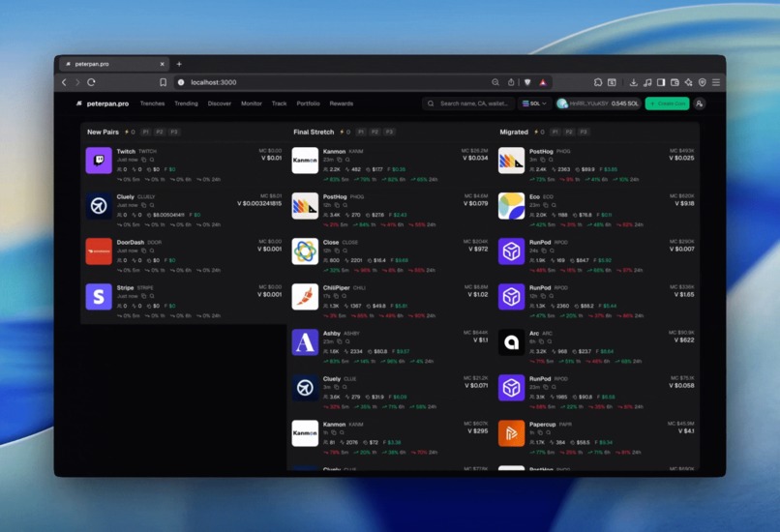Toggle P3 preset in Final Stretch

[x=389, y=132]
